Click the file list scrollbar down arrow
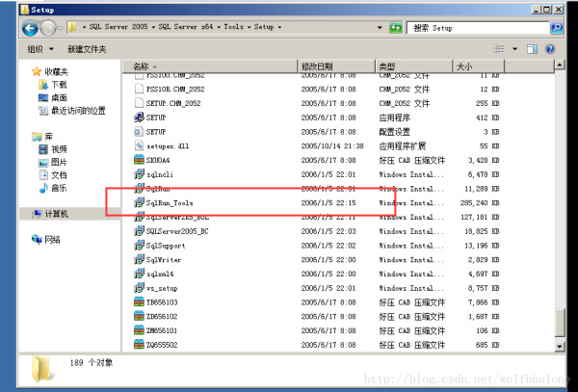 point(560,346)
